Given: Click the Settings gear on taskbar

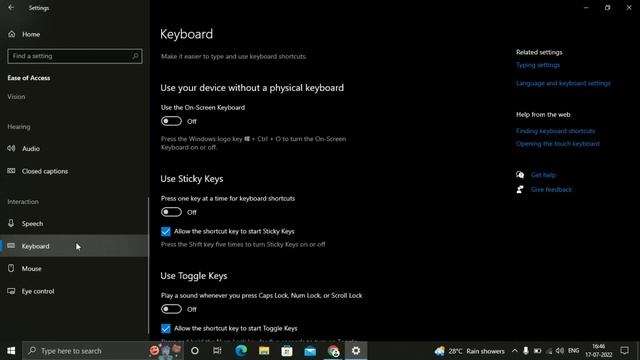Looking at the screenshot, I should point(356,351).
